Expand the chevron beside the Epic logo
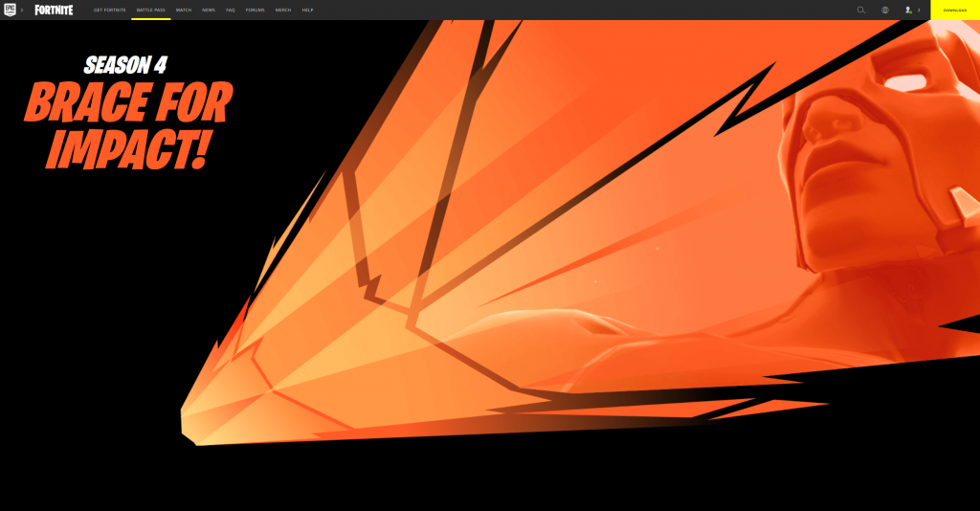The height and width of the screenshot is (511, 980). click(22, 10)
